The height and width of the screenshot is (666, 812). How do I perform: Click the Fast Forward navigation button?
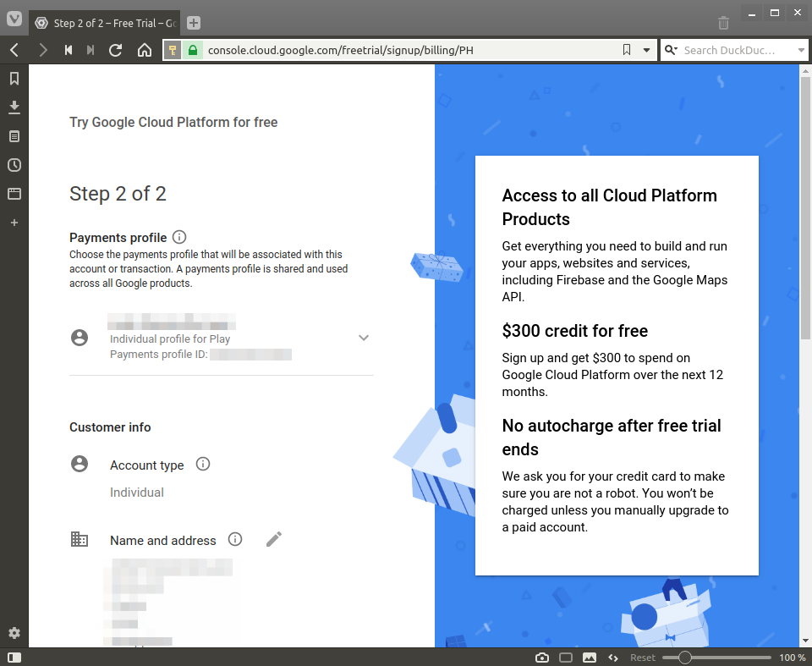91,50
